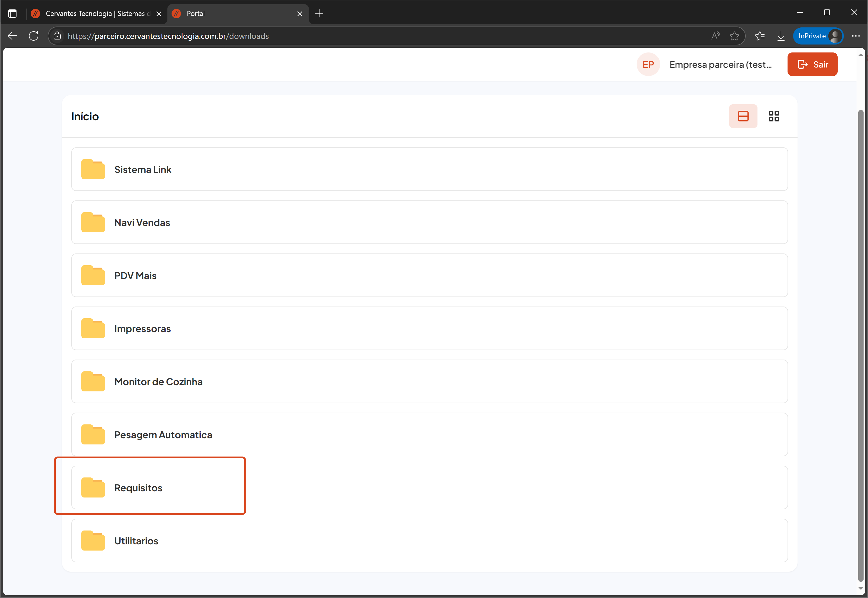Open the Requisitos folder
This screenshot has height=598, width=868.
138,488
